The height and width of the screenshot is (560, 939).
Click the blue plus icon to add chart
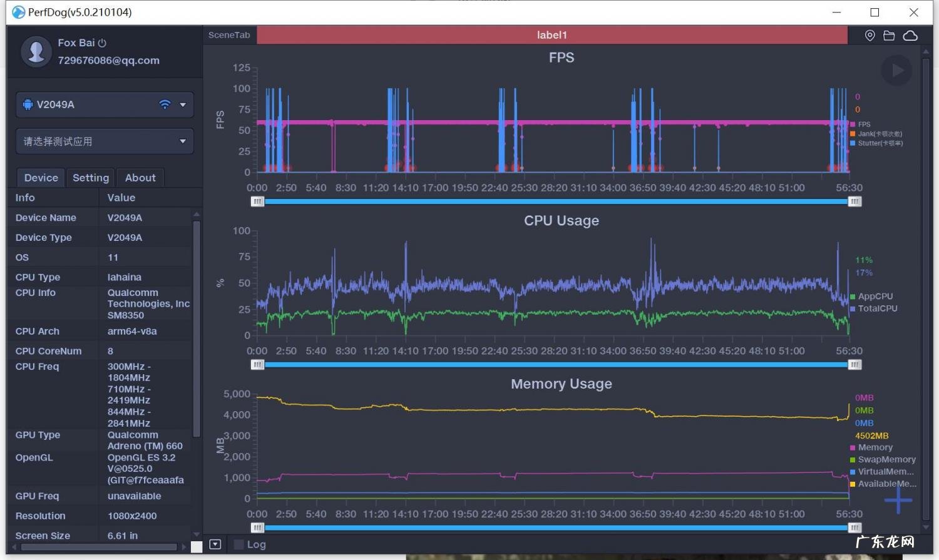tap(898, 500)
